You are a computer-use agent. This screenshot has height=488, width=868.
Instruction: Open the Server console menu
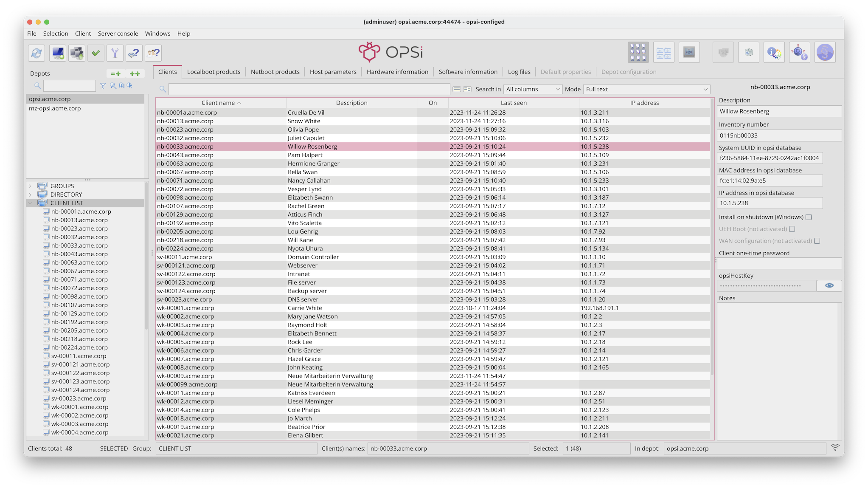click(118, 34)
